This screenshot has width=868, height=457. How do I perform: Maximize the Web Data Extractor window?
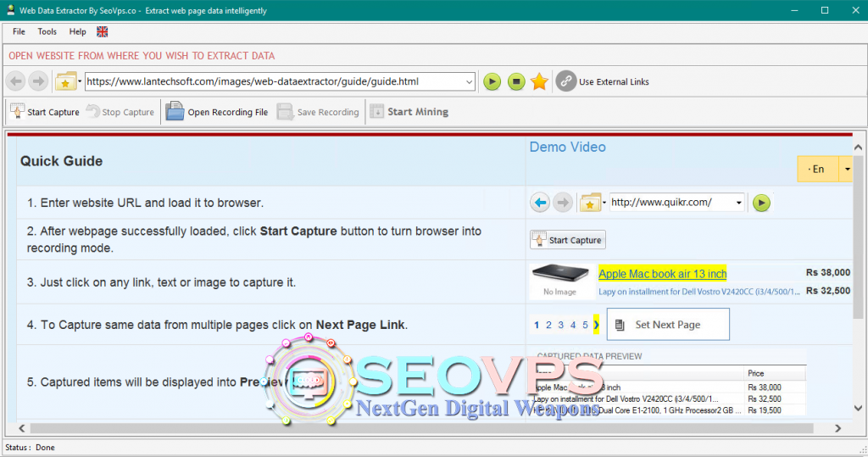[x=825, y=10]
